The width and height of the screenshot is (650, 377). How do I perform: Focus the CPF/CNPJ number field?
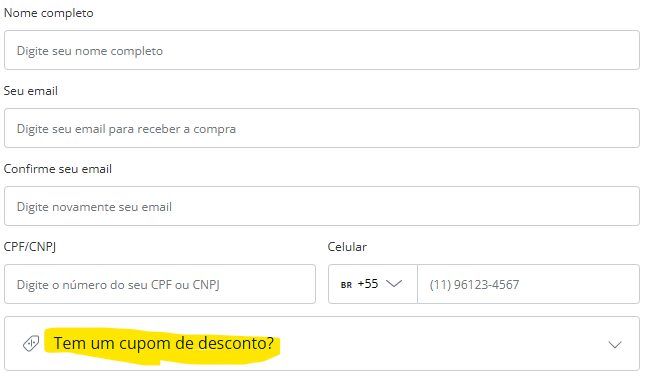160,284
